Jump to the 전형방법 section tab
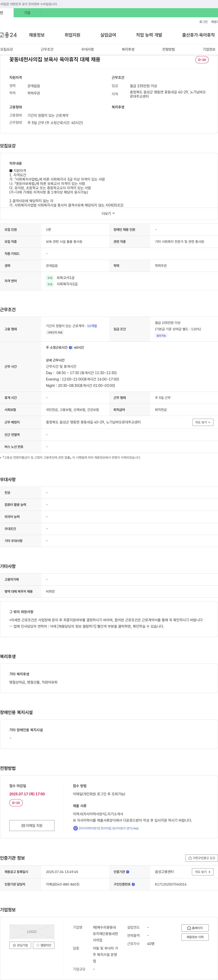Viewport: 218px width, 980px height. 168,50
